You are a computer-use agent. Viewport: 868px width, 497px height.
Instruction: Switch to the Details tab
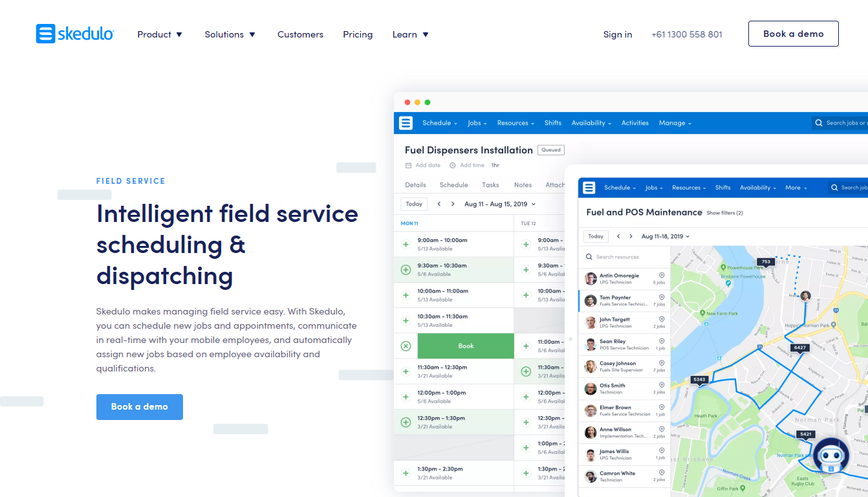tap(415, 185)
